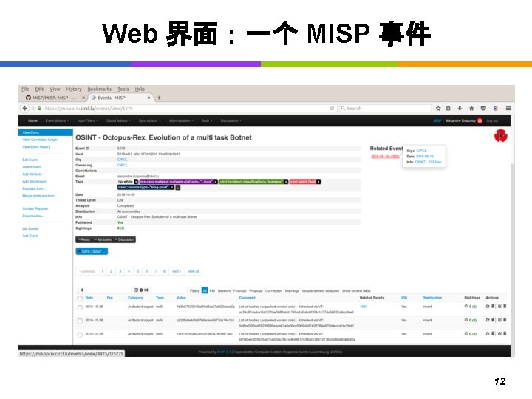Click the trash delete icon in first attribute row
This screenshot has height=399, width=532.
[505, 307]
